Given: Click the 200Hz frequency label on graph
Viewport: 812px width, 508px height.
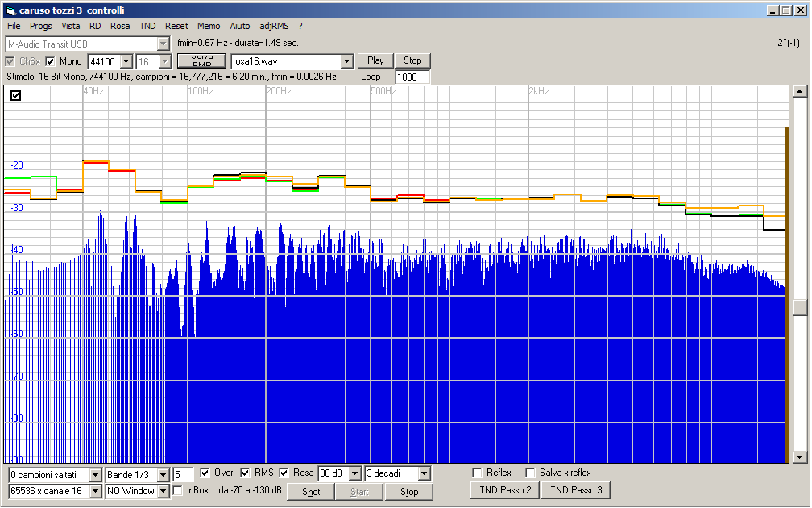Looking at the screenshot, I should 279,91.
